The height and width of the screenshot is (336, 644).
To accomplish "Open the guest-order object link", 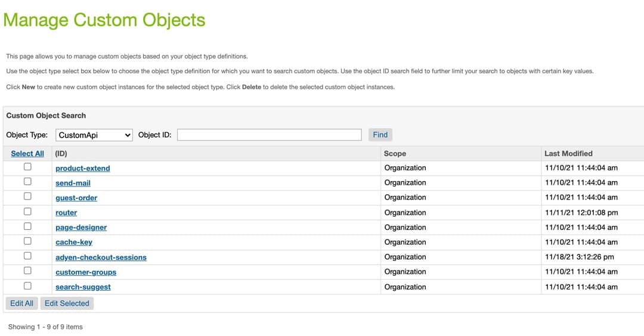I will click(x=76, y=198).
